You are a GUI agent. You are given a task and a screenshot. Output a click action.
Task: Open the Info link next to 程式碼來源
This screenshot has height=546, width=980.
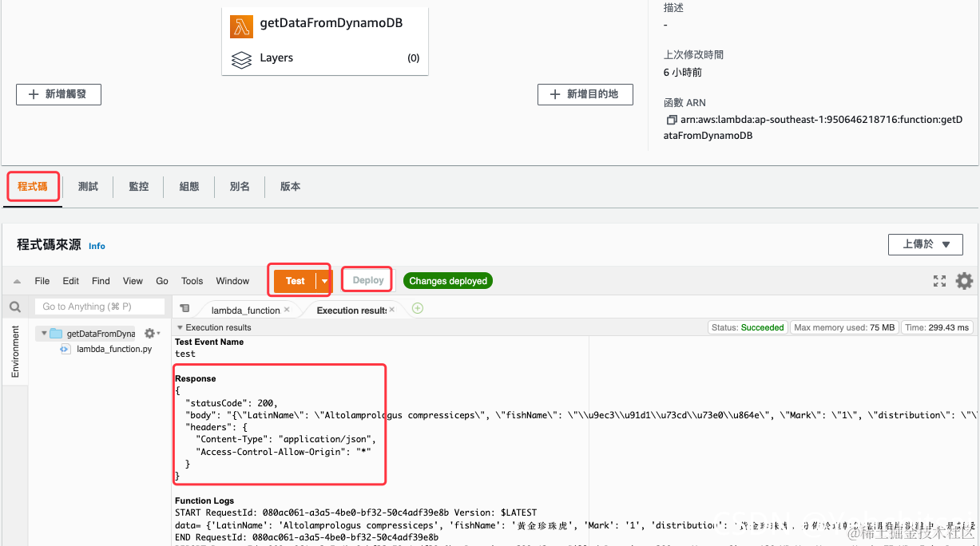tap(97, 246)
